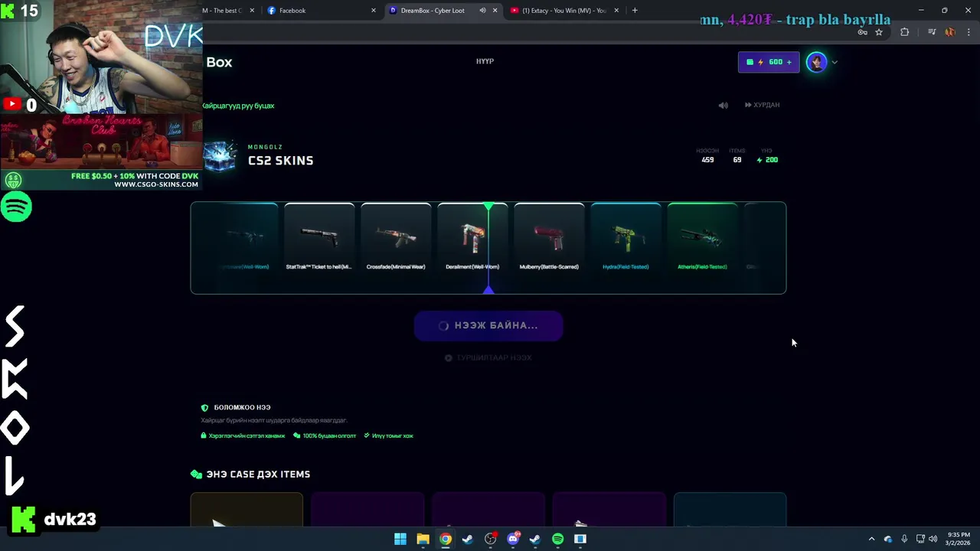Open the taskbar volume control
The height and width of the screenshot is (551, 980).
(x=933, y=539)
